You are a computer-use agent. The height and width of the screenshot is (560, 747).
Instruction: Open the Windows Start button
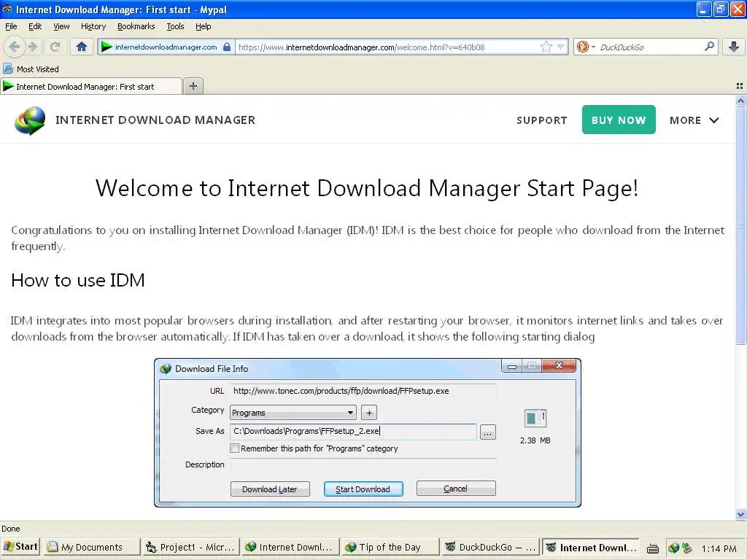click(x=20, y=547)
